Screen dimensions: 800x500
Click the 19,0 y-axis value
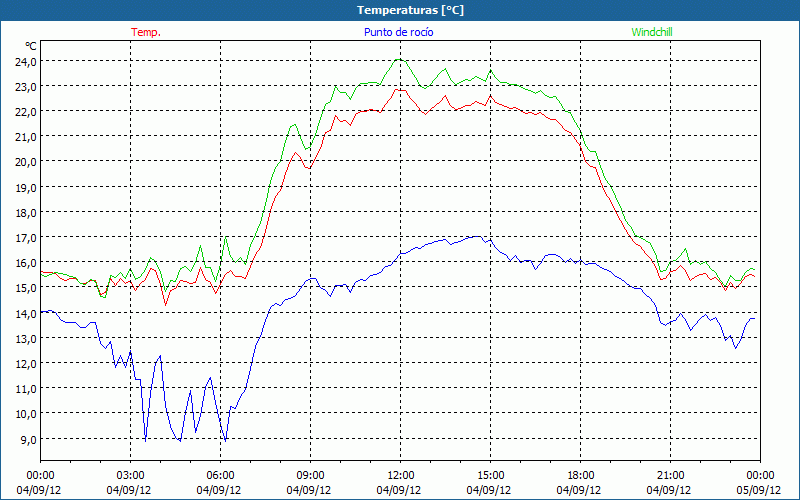(x=27, y=187)
